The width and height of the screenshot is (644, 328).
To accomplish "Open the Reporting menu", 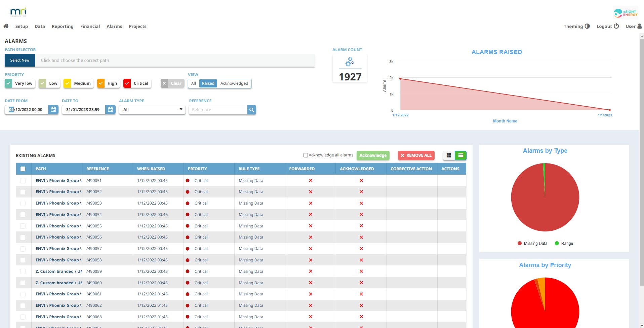I will tap(62, 26).
